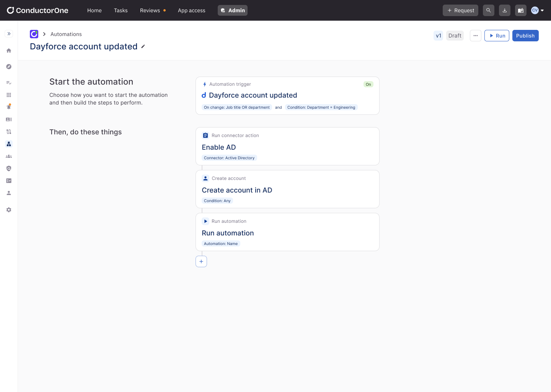Open the search icon in top bar
Viewport: 551px width, 392px height.
488,10
